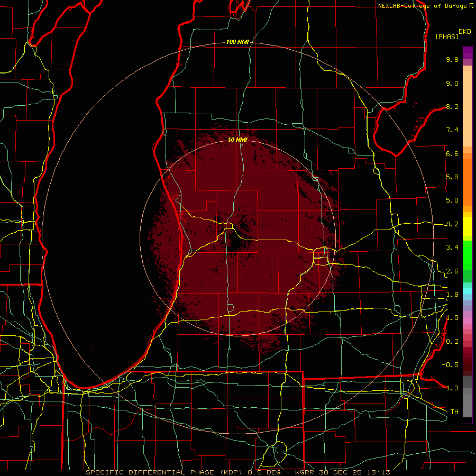476x476 pixels.
Task: Click the 1.0 legend value
Action: [x=452, y=318]
